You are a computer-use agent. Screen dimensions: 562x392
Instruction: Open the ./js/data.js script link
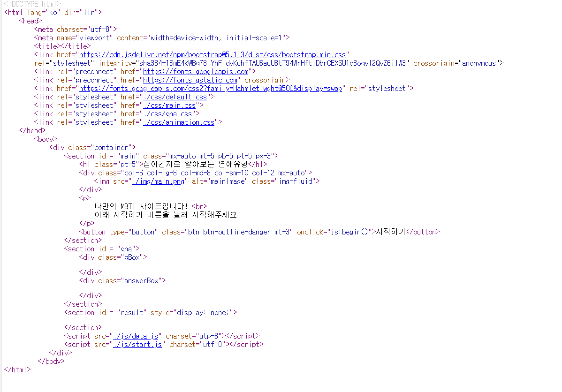coord(136,336)
